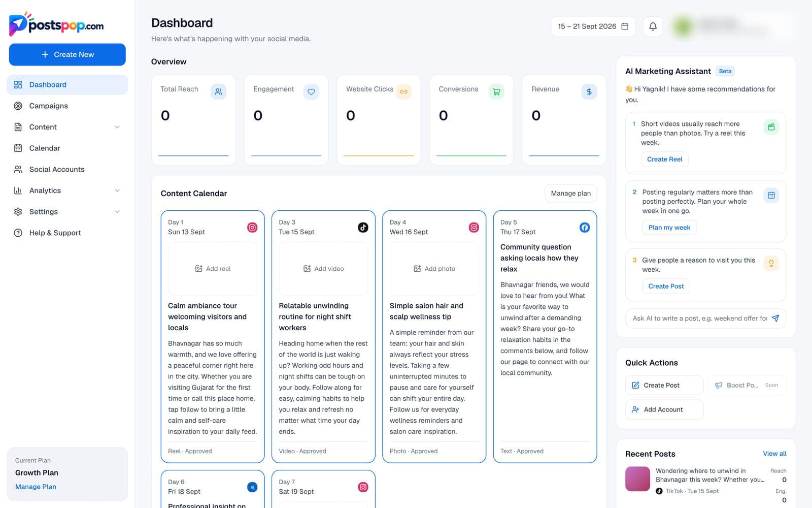812x508 pixels.
Task: Click Facebook icon on Day 5 card
Action: coord(585,227)
